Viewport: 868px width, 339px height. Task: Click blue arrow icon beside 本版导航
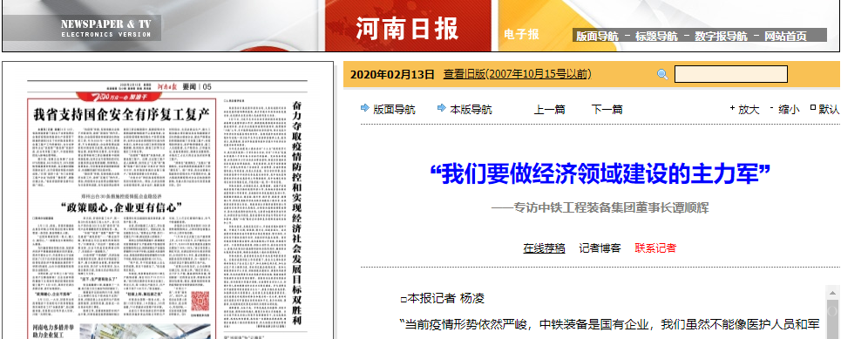point(442,108)
